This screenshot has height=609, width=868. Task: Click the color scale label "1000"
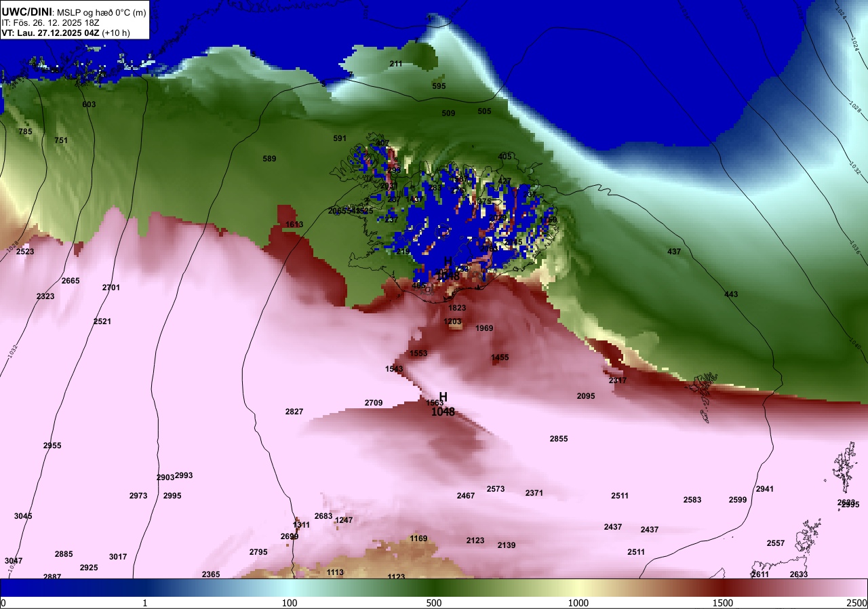(x=578, y=604)
